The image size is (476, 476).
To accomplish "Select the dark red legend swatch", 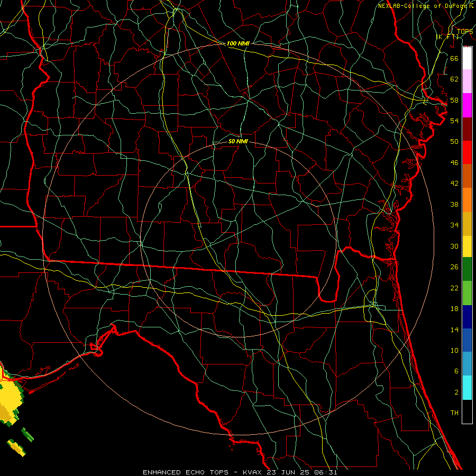I will tap(467, 129).
